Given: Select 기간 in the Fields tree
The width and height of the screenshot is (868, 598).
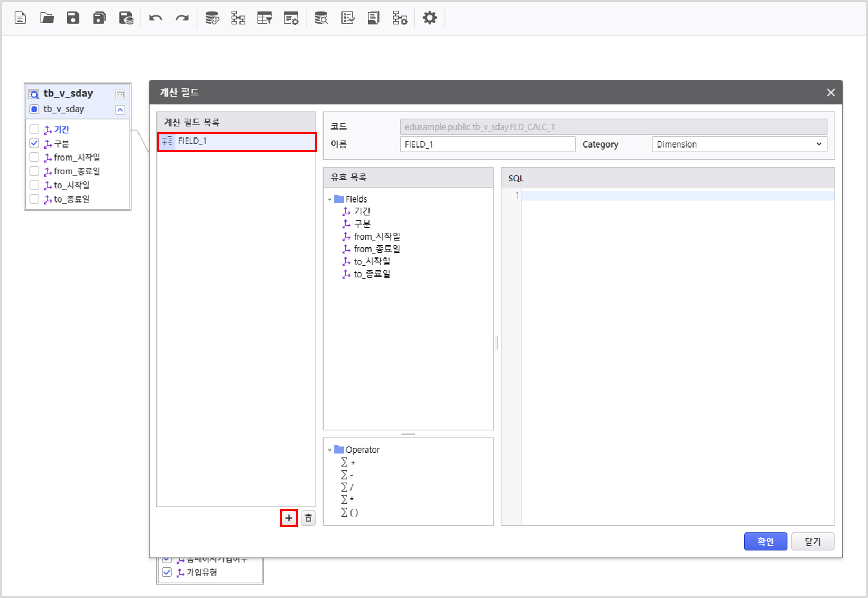Looking at the screenshot, I should 362,211.
